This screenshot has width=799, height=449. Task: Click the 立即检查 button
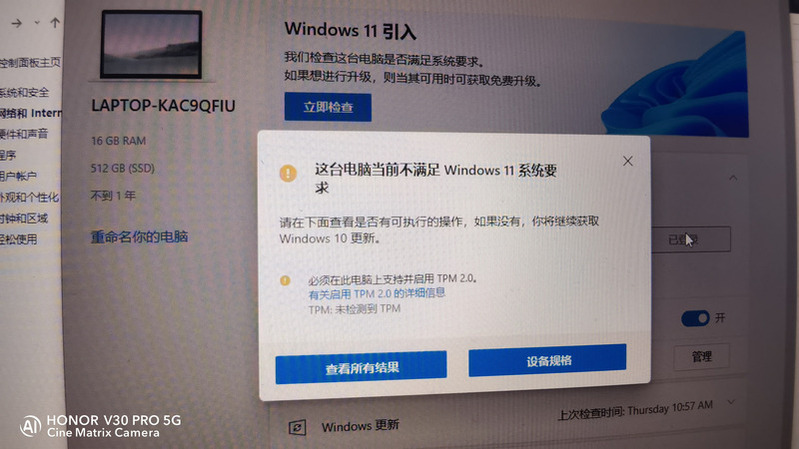click(x=328, y=107)
